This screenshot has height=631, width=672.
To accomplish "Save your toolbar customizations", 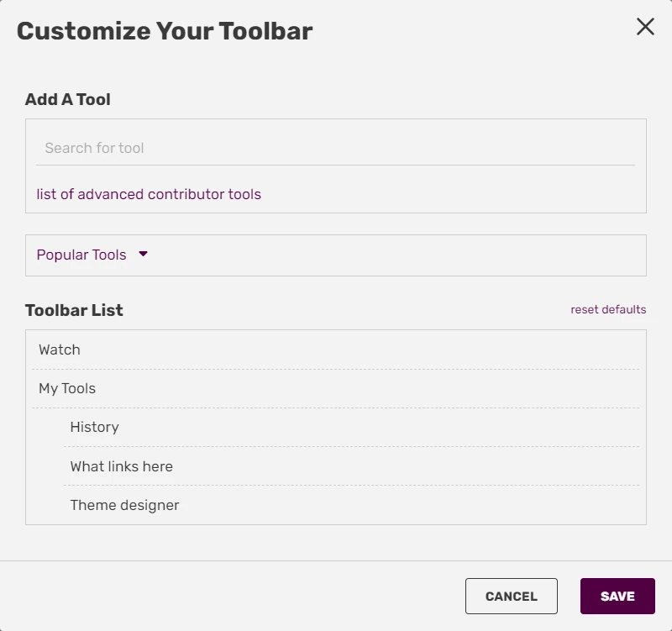I will click(x=617, y=596).
